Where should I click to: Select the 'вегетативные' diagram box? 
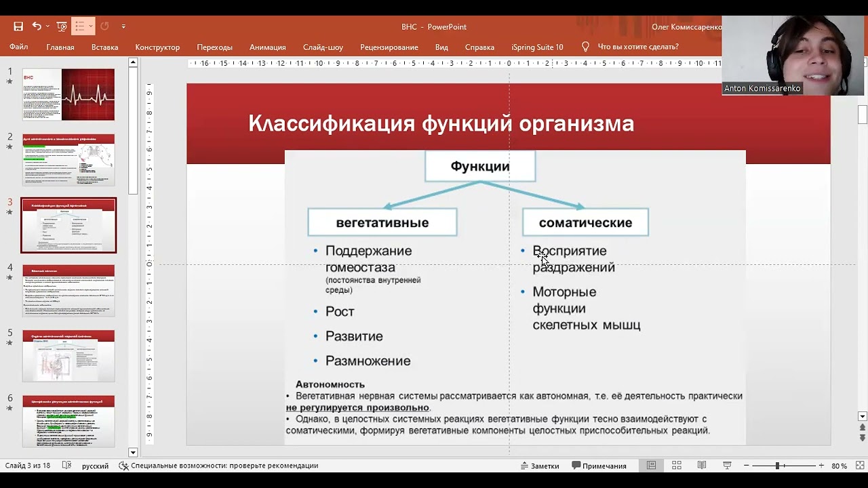tap(382, 222)
